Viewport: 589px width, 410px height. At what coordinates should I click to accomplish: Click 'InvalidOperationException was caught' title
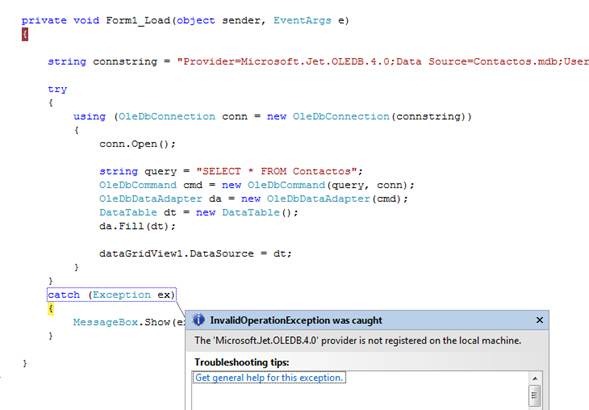click(296, 320)
